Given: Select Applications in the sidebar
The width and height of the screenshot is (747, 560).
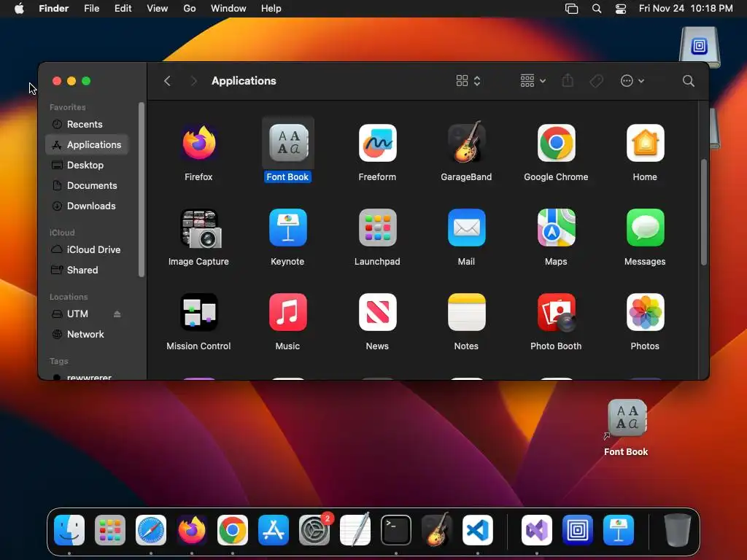Looking at the screenshot, I should point(88,145).
